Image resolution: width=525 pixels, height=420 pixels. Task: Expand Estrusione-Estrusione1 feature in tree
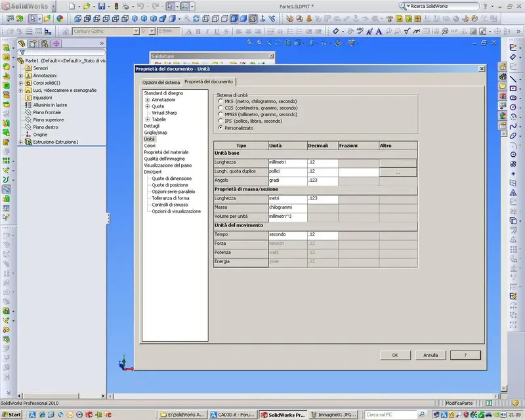click(21, 142)
